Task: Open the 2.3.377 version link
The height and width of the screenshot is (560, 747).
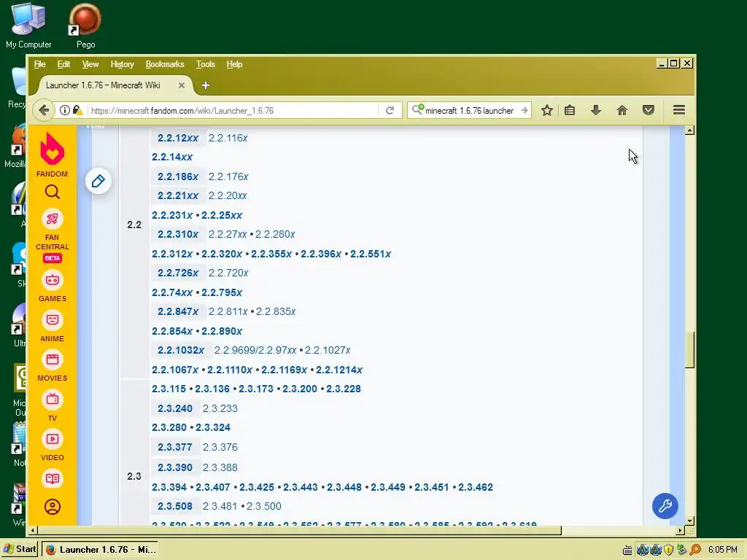Action: coord(175,447)
